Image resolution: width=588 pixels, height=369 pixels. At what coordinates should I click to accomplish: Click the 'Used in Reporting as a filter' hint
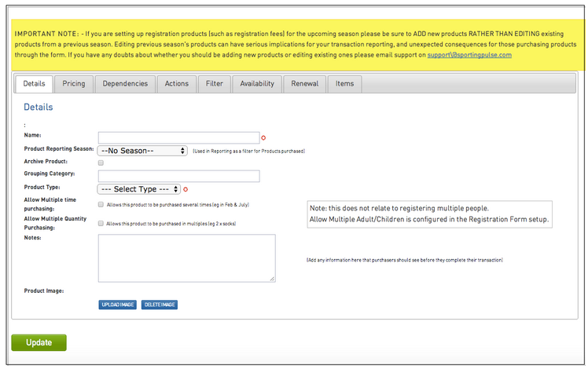pos(248,151)
